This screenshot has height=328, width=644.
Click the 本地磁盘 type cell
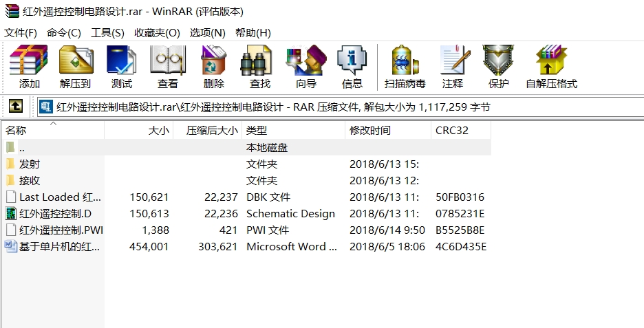267,148
